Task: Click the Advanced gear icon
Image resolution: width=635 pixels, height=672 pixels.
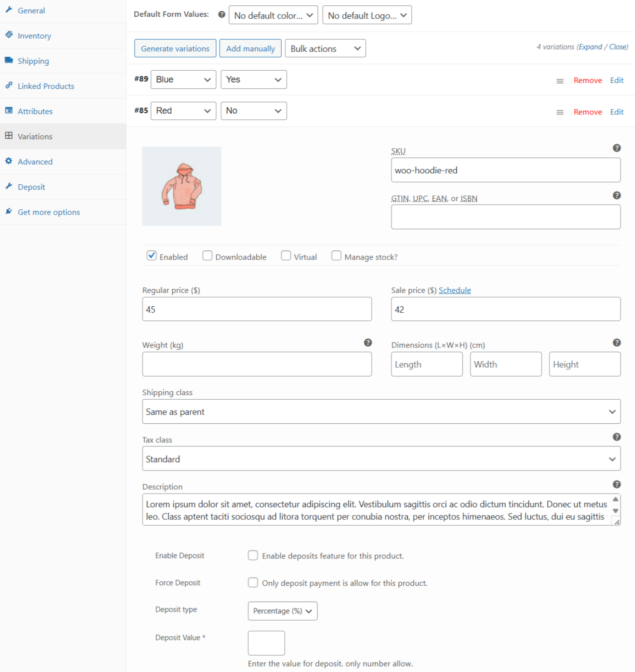Action: 9,161
